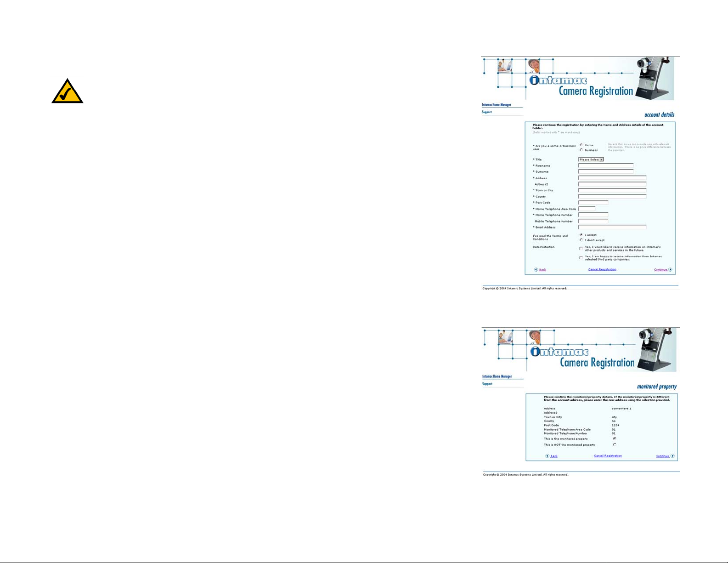
Task: Open the Title "Please Select" dropdown
Action: 591,159
